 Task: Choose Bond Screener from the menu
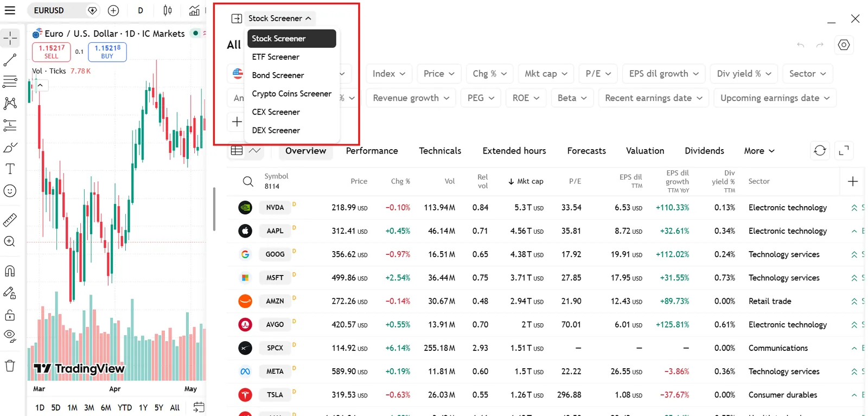291,75
